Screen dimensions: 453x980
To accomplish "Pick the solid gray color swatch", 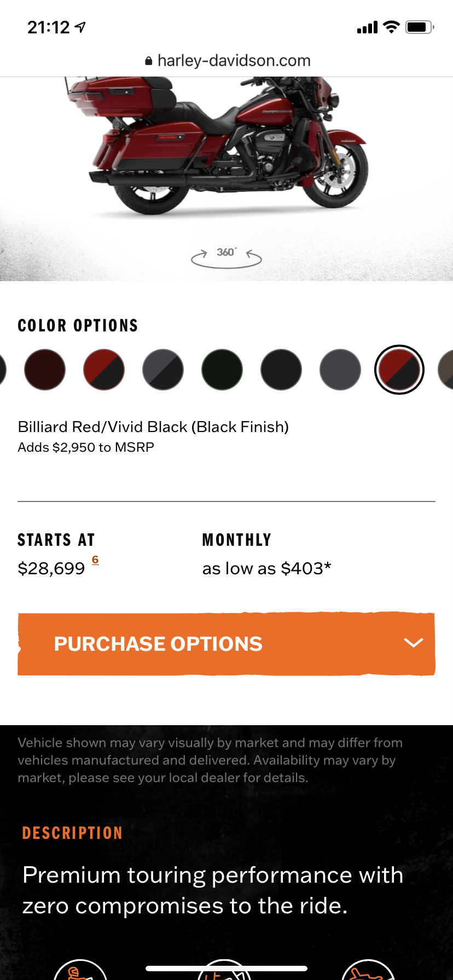I will coord(340,370).
